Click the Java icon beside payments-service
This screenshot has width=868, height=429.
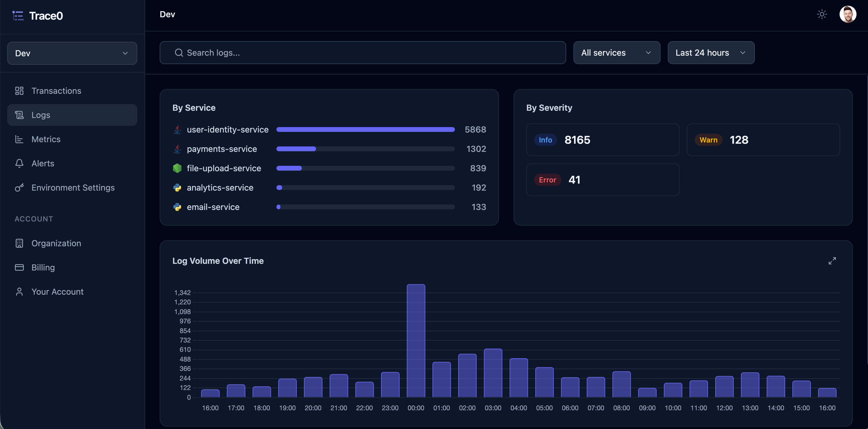tap(177, 149)
